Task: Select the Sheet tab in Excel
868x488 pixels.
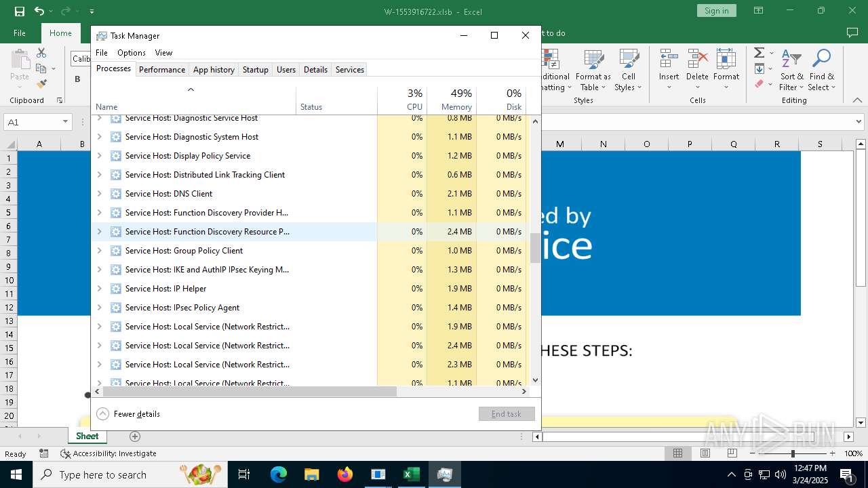Action: click(x=87, y=436)
